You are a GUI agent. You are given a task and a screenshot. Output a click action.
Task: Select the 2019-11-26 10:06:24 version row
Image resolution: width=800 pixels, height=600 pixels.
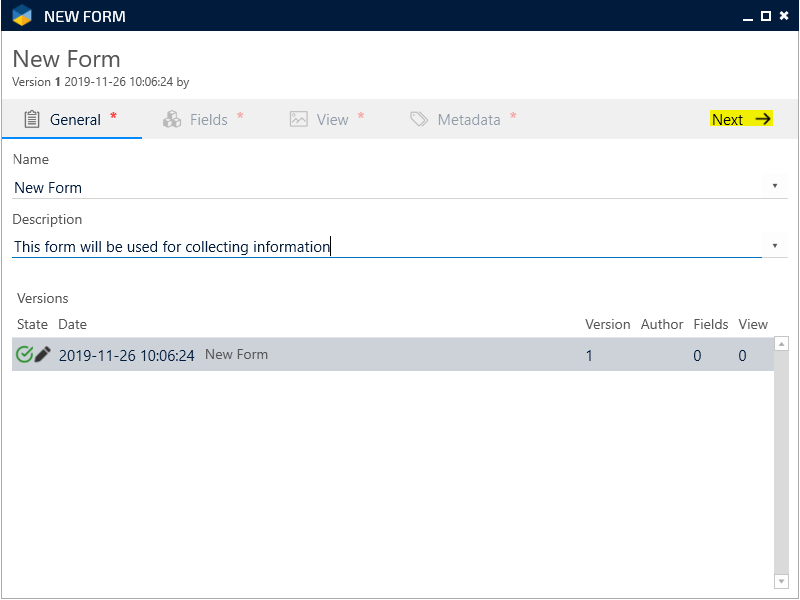coord(390,355)
